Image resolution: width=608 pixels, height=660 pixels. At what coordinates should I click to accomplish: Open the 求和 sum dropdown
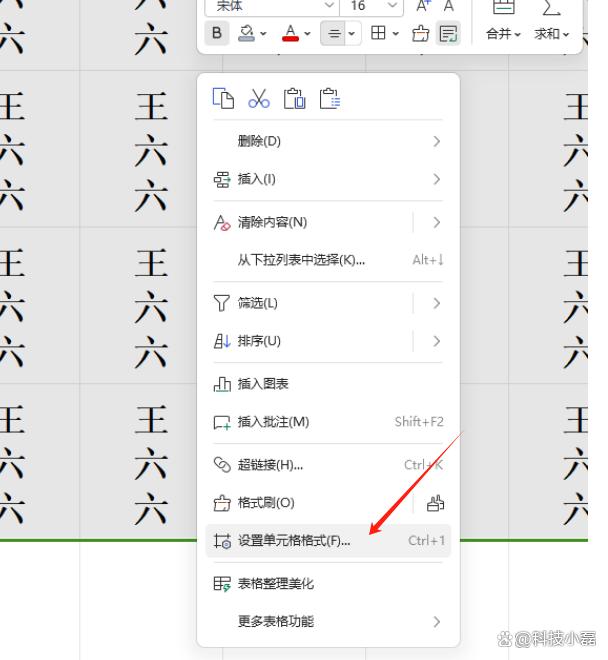552,34
